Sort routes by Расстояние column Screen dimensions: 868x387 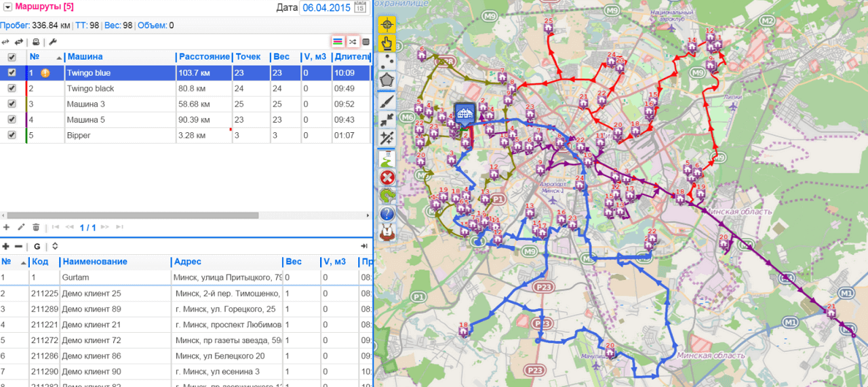pyautogui.click(x=202, y=57)
